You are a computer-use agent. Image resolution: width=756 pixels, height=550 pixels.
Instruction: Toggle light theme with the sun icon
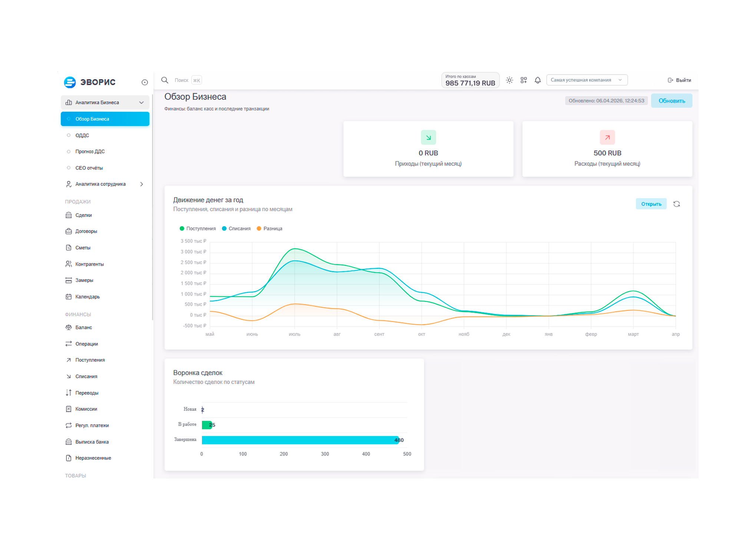click(x=510, y=80)
